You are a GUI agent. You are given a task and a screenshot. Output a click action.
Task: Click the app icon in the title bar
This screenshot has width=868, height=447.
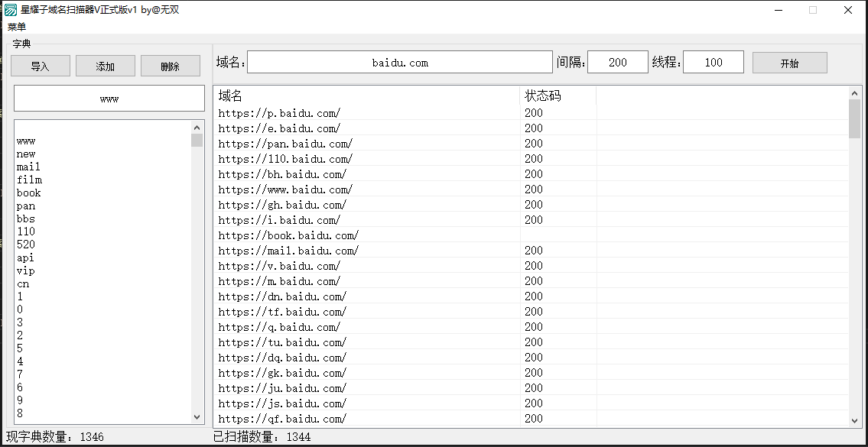pos(11,10)
